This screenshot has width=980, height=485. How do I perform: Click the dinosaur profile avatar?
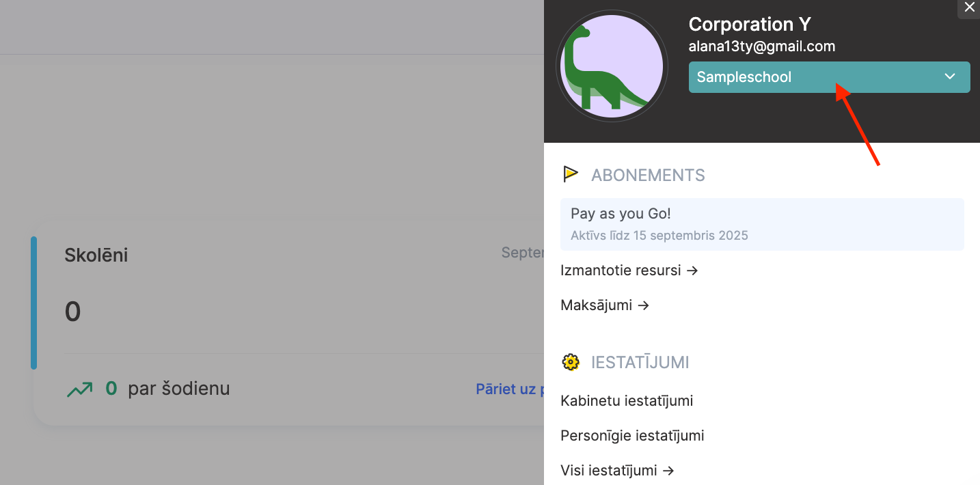[612, 66]
